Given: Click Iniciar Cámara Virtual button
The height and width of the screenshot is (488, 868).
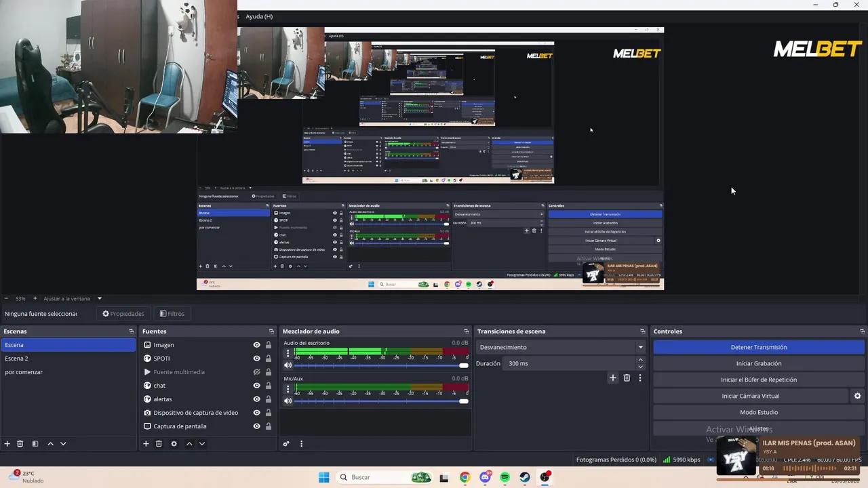Looking at the screenshot, I should 751,396.
